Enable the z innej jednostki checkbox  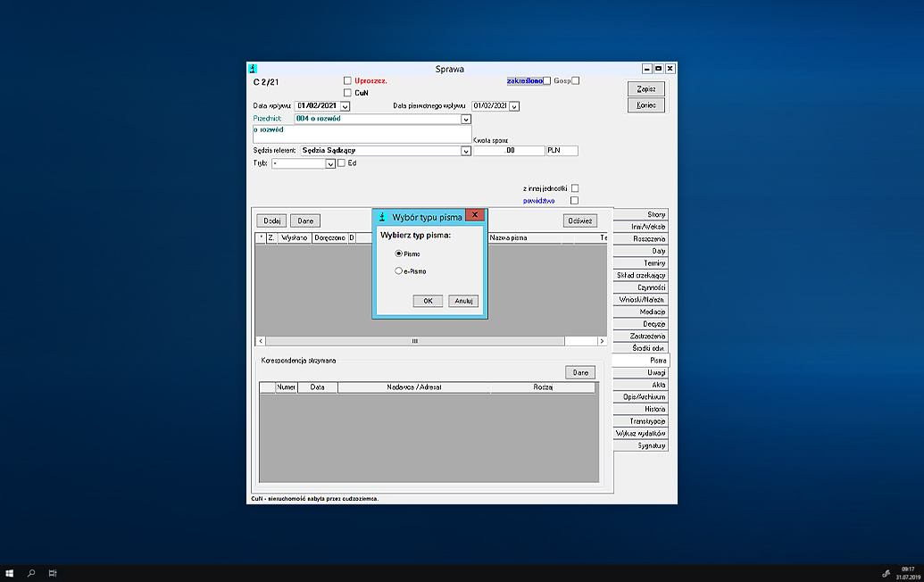coord(575,188)
